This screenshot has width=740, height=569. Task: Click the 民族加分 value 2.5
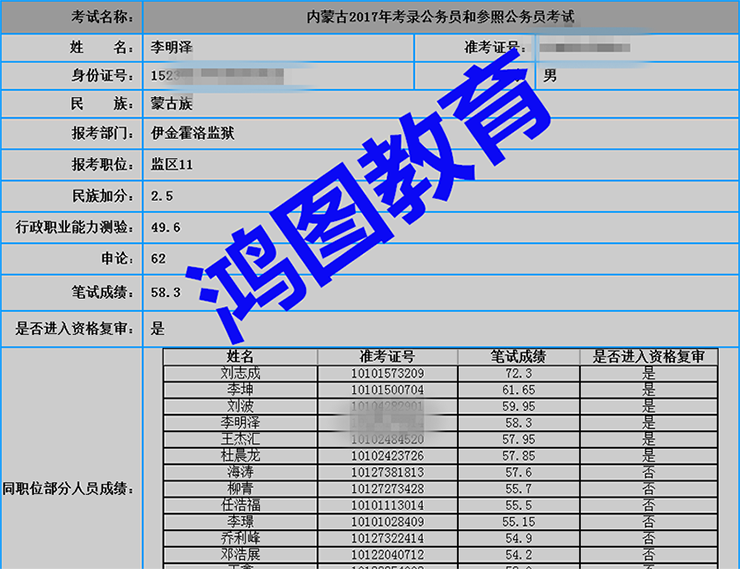tap(162, 196)
